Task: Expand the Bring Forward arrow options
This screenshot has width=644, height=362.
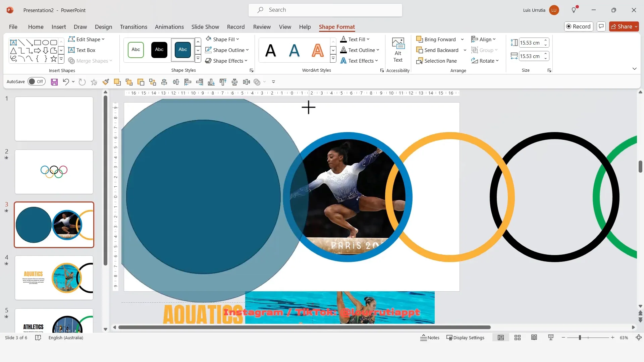Action: click(462, 39)
